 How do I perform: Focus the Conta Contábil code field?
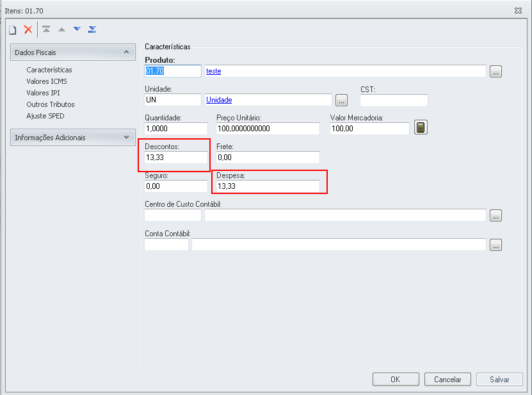coord(166,245)
